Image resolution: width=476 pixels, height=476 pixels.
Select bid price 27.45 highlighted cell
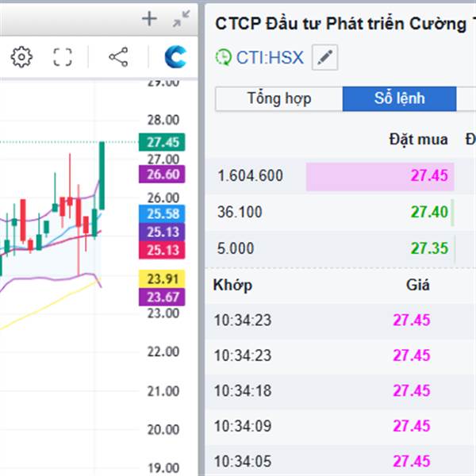tap(380, 177)
